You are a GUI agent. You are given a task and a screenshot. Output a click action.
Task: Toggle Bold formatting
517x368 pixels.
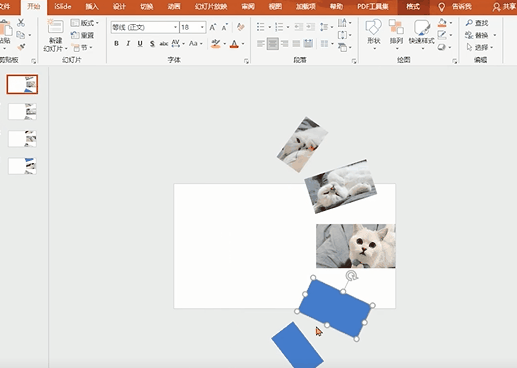116,43
